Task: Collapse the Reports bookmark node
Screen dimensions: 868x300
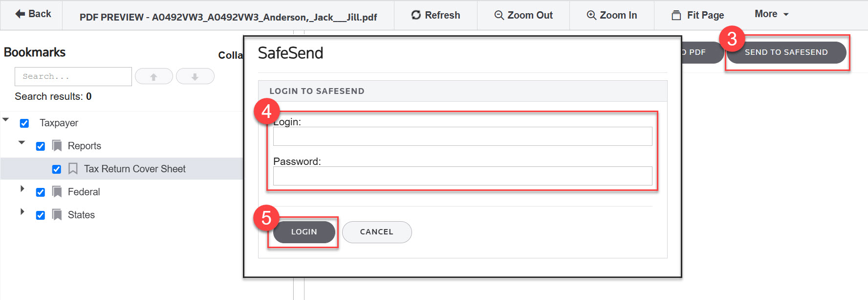Action: (x=22, y=142)
